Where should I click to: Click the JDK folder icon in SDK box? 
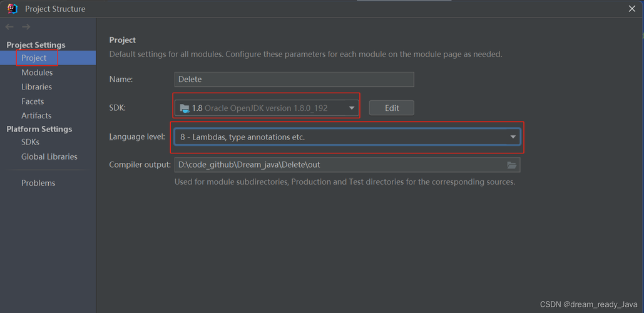click(185, 108)
